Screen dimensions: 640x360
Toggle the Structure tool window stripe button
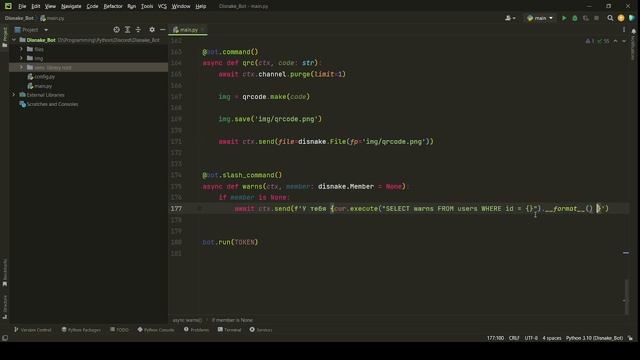pos(5,307)
